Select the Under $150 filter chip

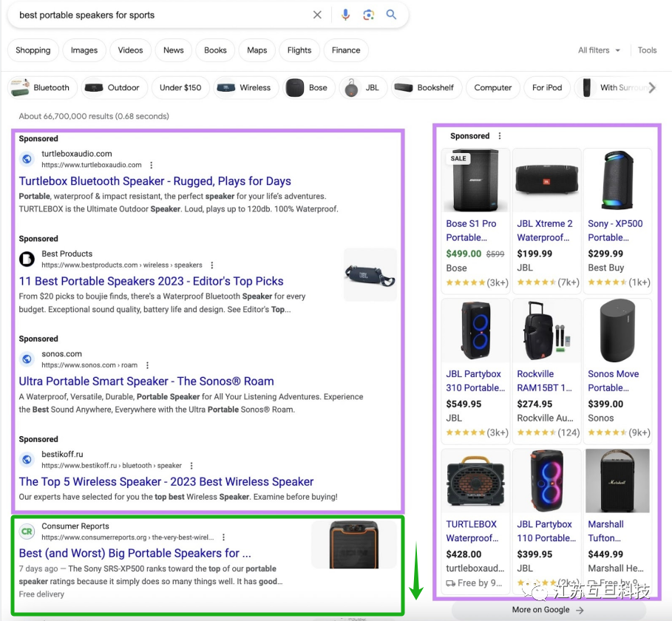(180, 87)
